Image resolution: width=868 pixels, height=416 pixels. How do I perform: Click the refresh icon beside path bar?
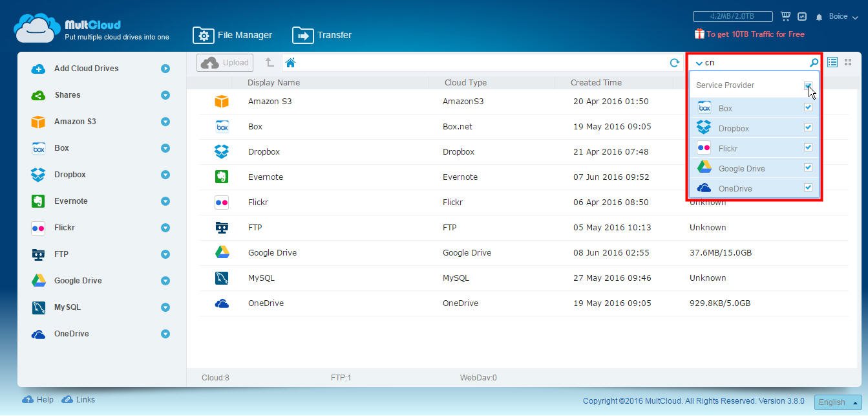pyautogui.click(x=674, y=63)
